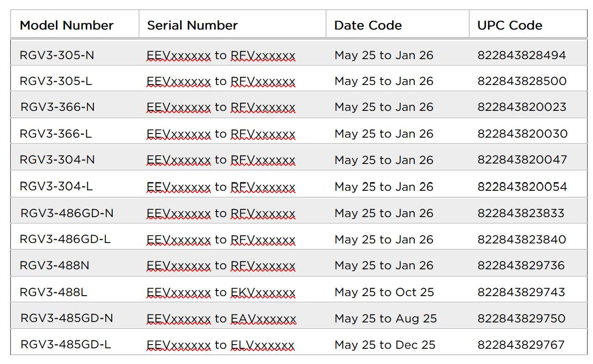Click model number RGV3-486GD-N
This screenshot has height=364, width=593.
[67, 213]
